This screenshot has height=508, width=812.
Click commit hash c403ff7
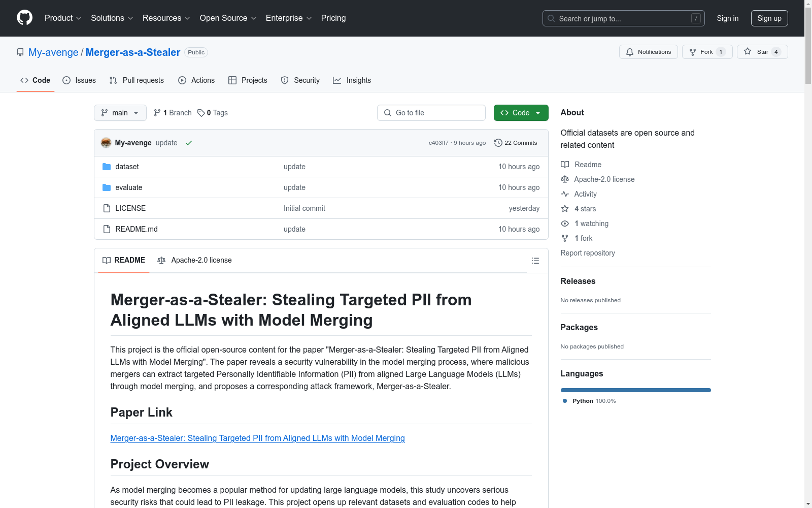click(438, 143)
